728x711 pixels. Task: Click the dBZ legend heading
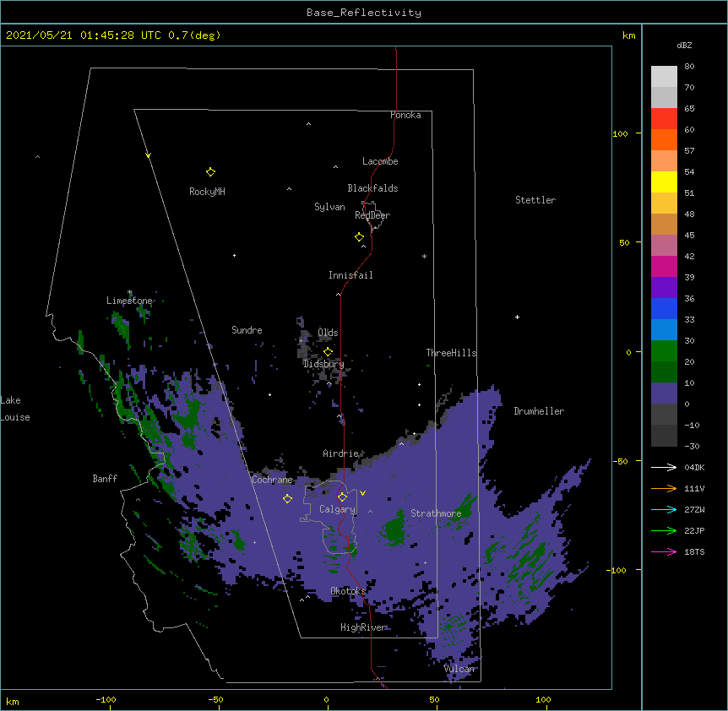pos(684,45)
